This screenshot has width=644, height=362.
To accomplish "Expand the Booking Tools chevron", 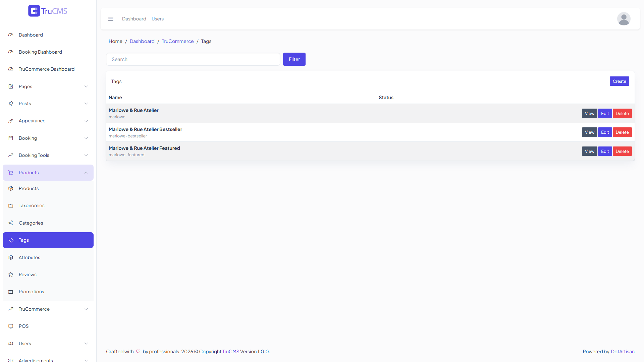I will [86, 155].
